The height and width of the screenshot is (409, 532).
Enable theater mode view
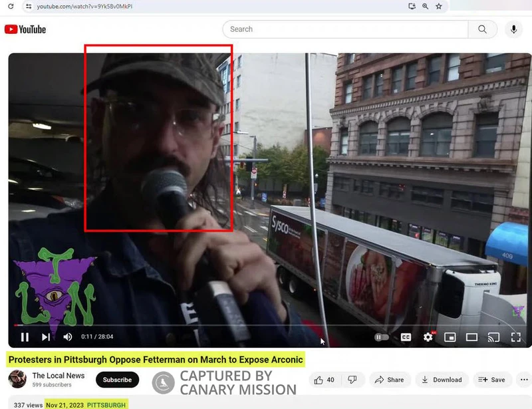click(471, 337)
